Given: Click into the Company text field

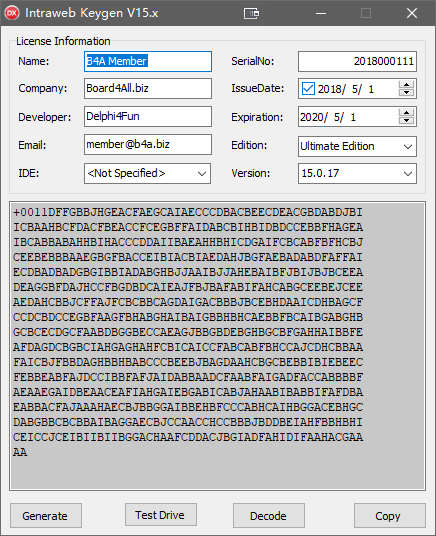Looking at the screenshot, I should 148,89.
